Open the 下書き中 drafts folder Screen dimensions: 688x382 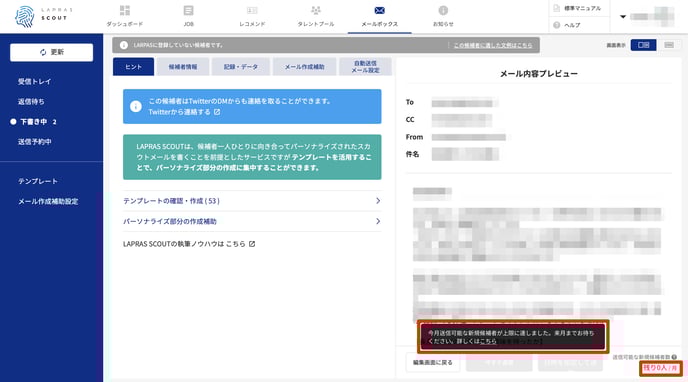click(x=34, y=121)
